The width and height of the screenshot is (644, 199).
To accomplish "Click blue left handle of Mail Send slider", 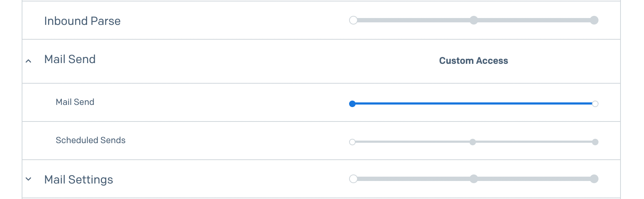I will click(352, 104).
